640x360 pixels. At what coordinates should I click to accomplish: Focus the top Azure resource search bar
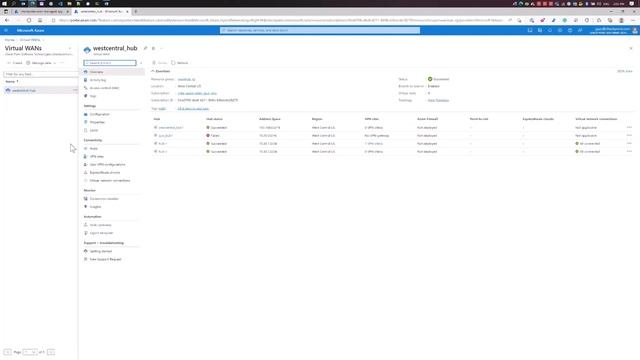click(x=320, y=30)
